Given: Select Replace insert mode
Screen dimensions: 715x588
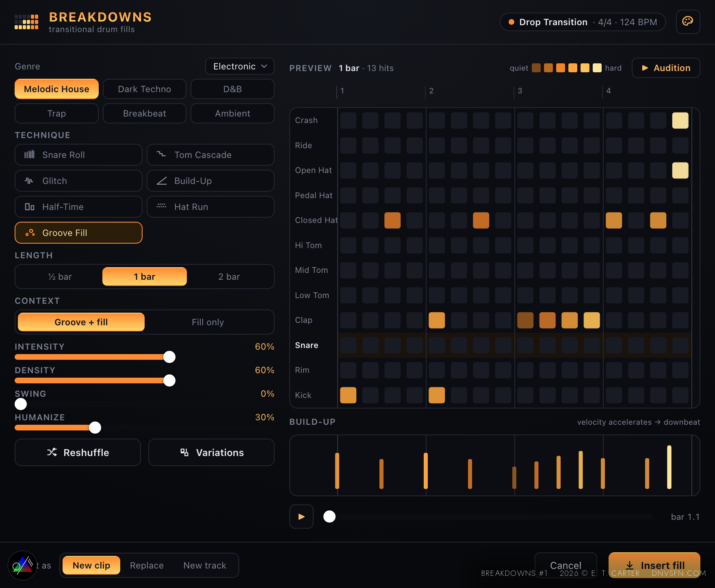Looking at the screenshot, I should coord(147,565).
